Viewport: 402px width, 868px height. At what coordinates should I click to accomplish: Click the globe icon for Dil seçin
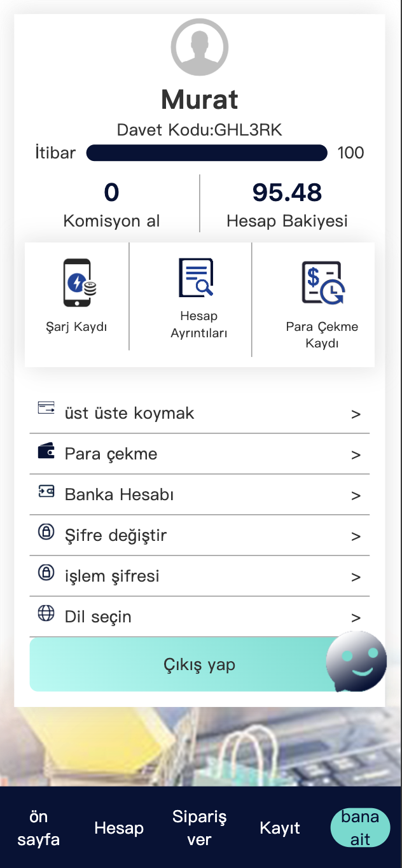click(x=46, y=613)
